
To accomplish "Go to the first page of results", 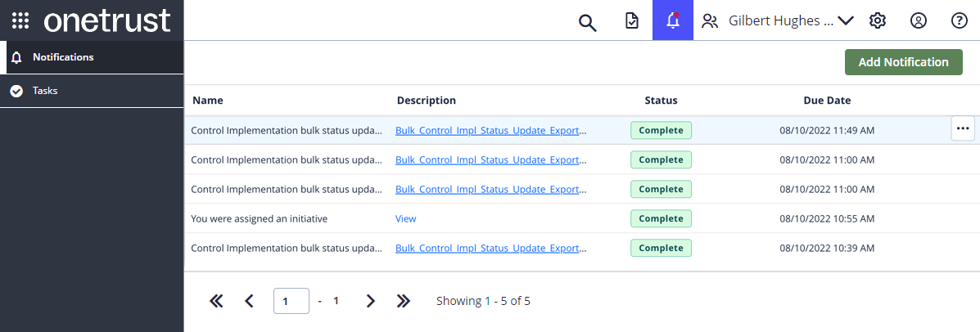I will pyautogui.click(x=216, y=301).
